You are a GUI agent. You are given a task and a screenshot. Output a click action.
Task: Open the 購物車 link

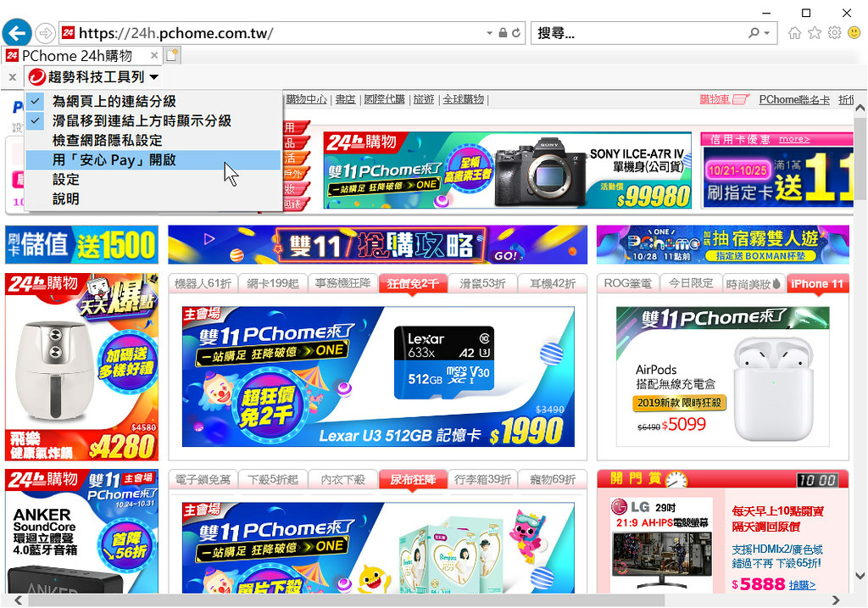pyautogui.click(x=715, y=100)
